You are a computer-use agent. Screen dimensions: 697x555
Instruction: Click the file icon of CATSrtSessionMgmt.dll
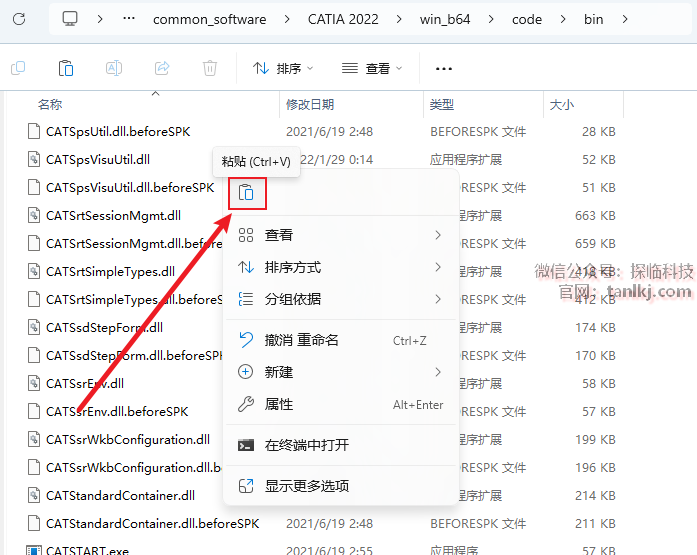pos(34,216)
